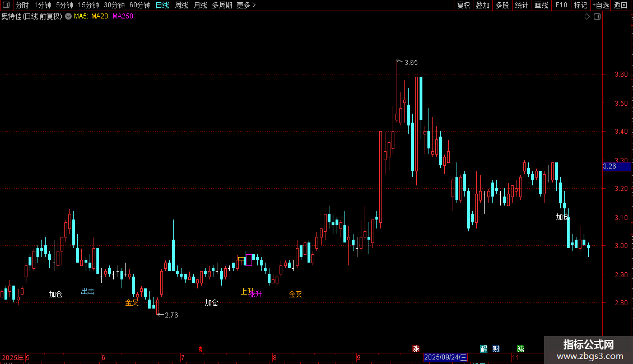
Task: Select the 15分钟 period
Action: tap(89, 5)
